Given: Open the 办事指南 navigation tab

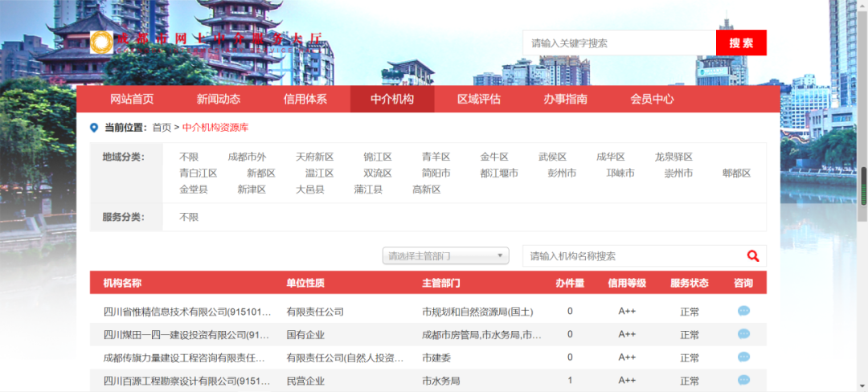Looking at the screenshot, I should [565, 100].
